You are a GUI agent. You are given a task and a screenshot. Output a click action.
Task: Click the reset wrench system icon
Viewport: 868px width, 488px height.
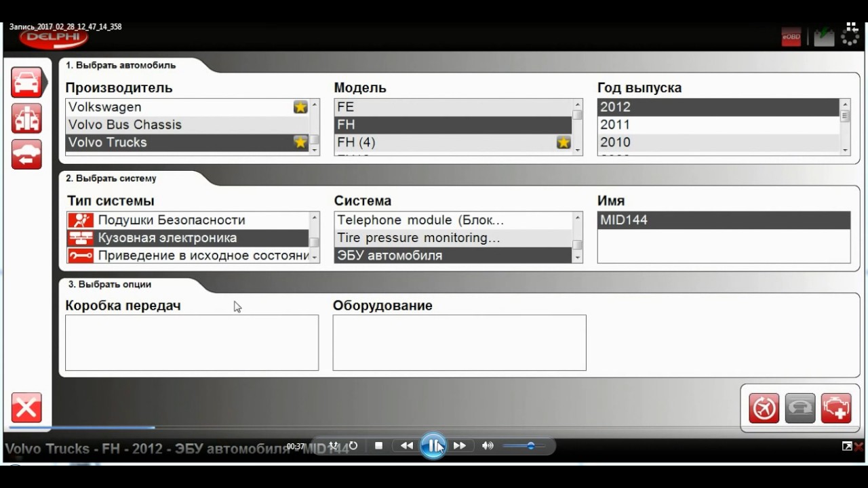81,256
